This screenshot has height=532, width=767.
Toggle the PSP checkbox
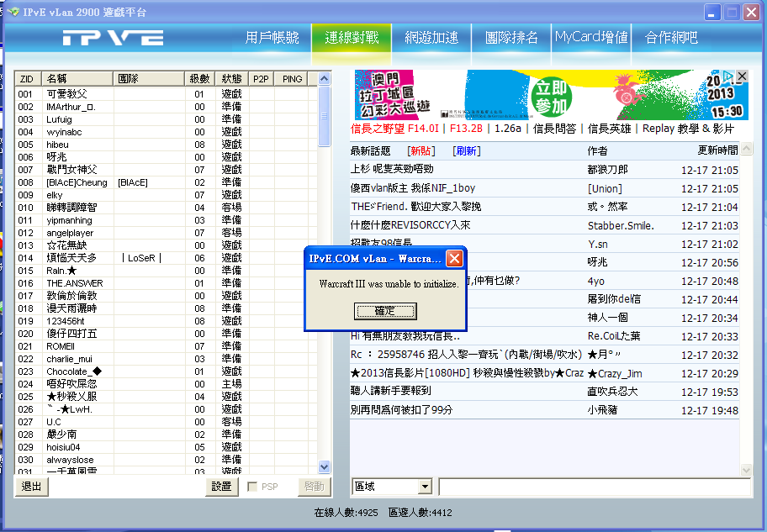tap(252, 487)
